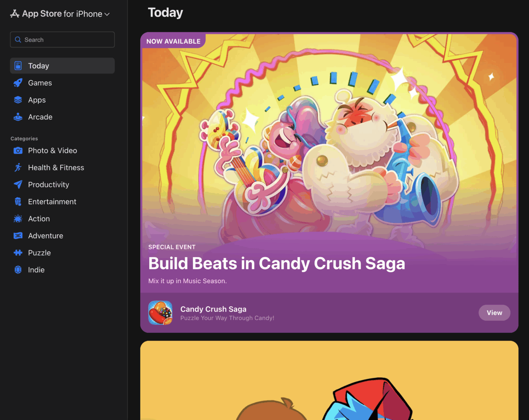529x420 pixels.
Task: Click the Productivity paper plane icon
Action: click(18, 184)
